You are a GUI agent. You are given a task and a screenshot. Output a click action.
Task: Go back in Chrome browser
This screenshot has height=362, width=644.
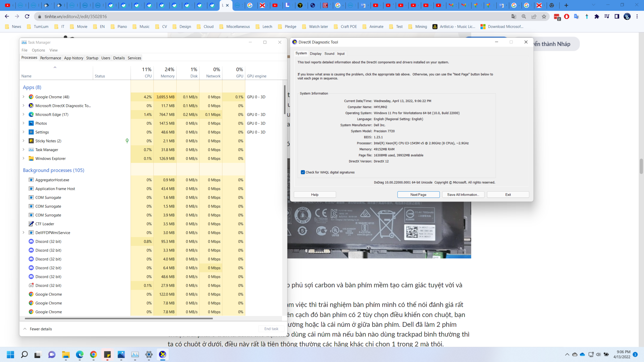tap(7, 16)
